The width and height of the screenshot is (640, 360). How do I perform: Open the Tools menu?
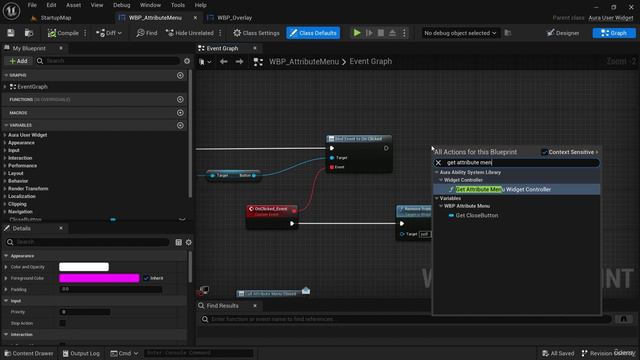[178, 5]
